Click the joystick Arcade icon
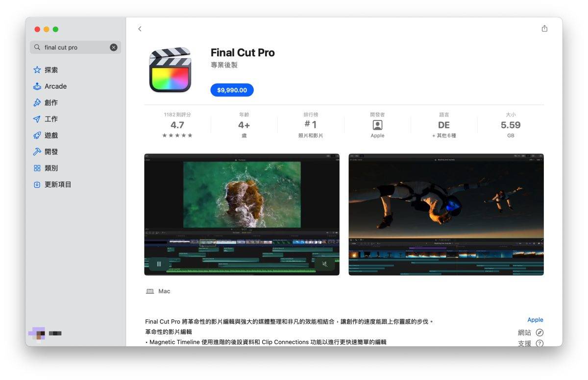 [37, 86]
